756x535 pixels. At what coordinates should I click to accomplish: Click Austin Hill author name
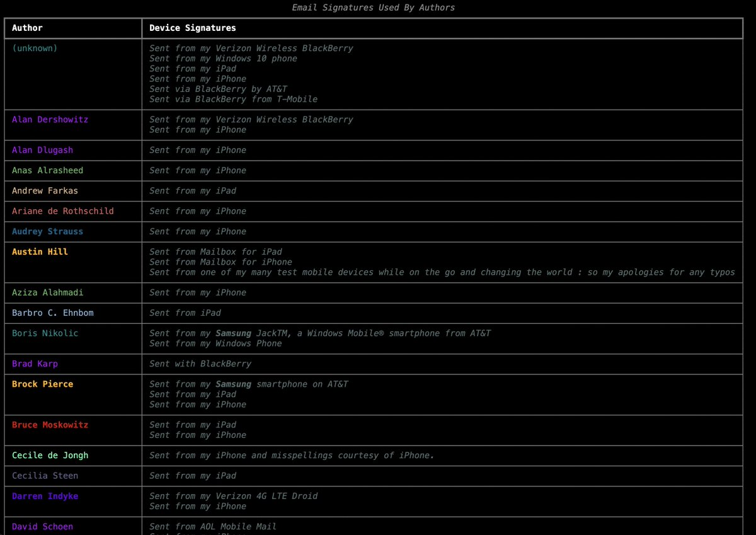tap(40, 251)
